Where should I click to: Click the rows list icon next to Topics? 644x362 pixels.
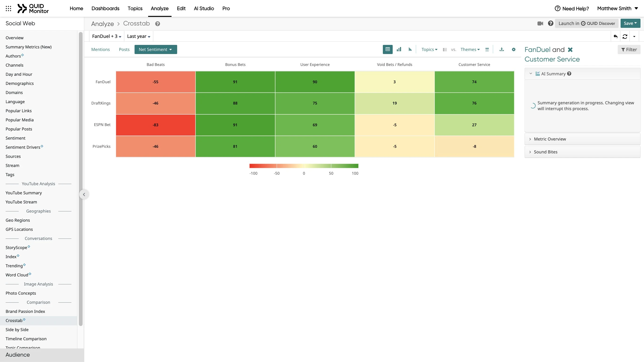click(x=445, y=50)
